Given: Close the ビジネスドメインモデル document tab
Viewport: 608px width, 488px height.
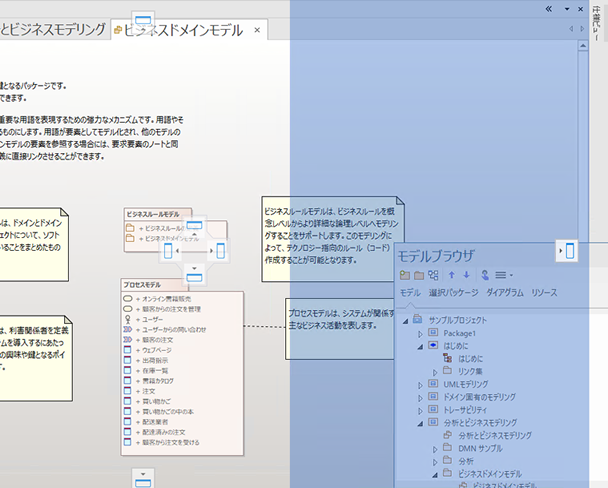Looking at the screenshot, I should (x=257, y=30).
